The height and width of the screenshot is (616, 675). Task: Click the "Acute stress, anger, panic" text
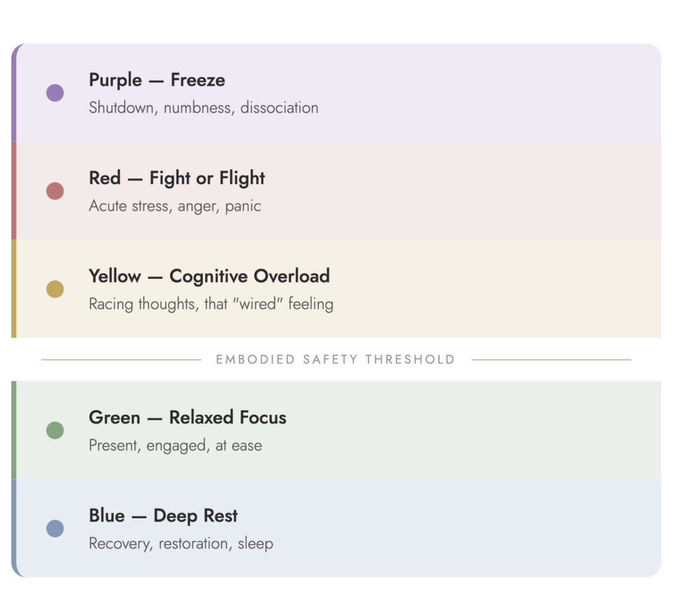tap(175, 206)
